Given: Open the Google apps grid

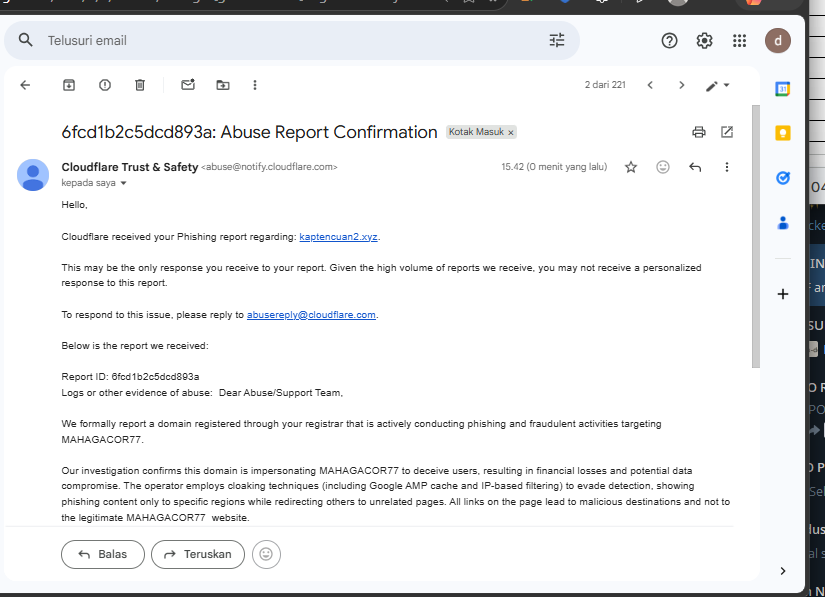Looking at the screenshot, I should tap(739, 41).
